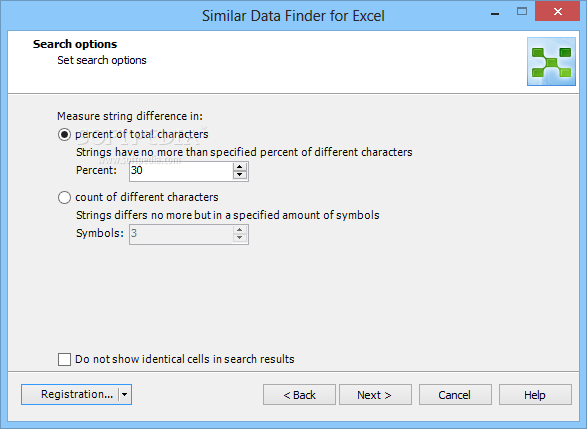Minimize the Similar Data Finder window
587x429 pixels.
click(x=495, y=14)
